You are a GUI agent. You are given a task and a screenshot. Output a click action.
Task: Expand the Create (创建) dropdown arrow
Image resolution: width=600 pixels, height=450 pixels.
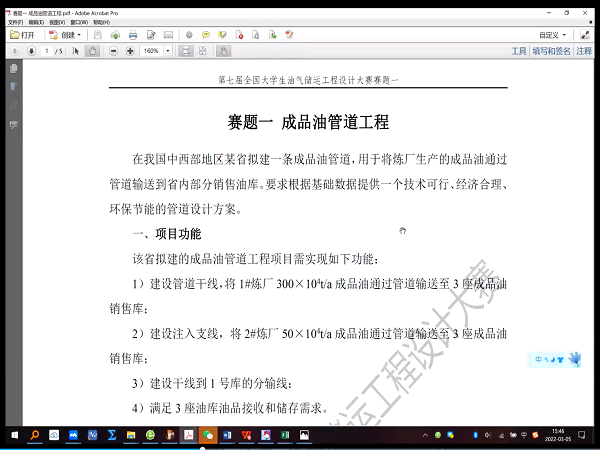79,35
